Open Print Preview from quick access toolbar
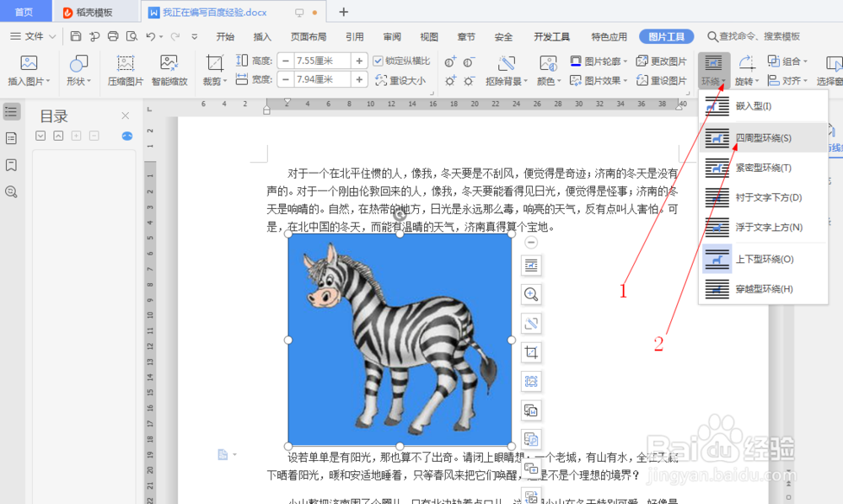The width and height of the screenshot is (843, 504). [132, 36]
